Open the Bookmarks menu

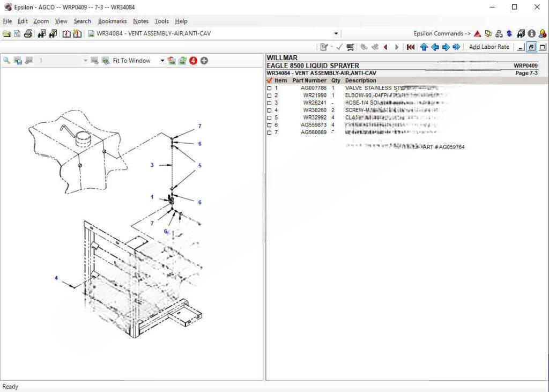click(x=112, y=21)
